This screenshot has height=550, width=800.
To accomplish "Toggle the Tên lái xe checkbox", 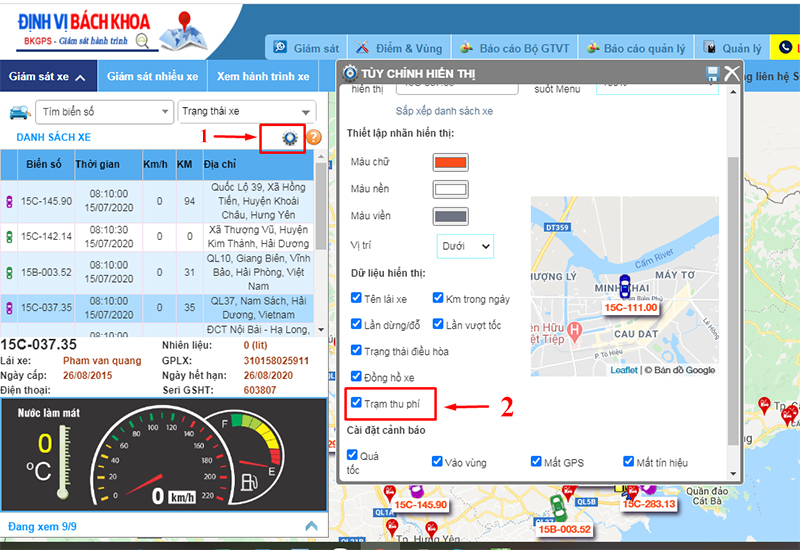I will tap(356, 297).
